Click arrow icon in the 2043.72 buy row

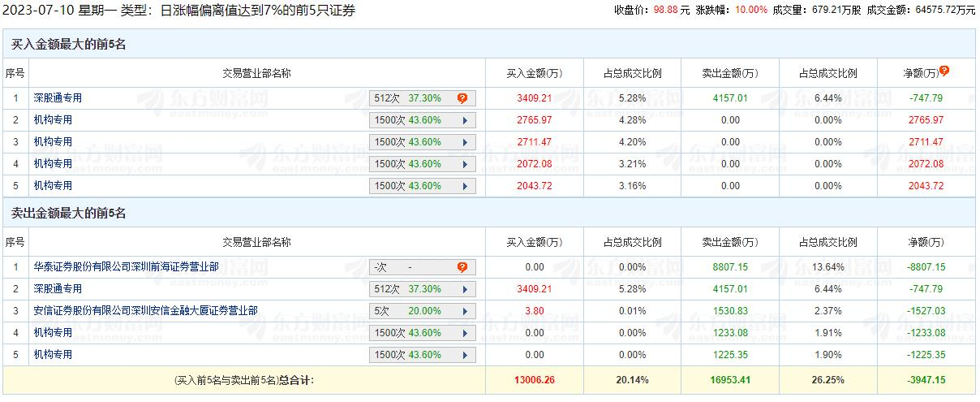tap(465, 186)
